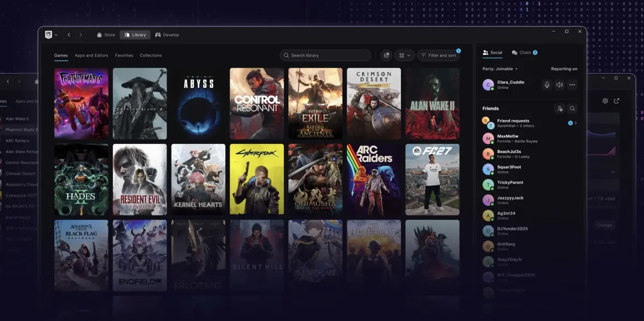Click the Reporting on label

[564, 69]
